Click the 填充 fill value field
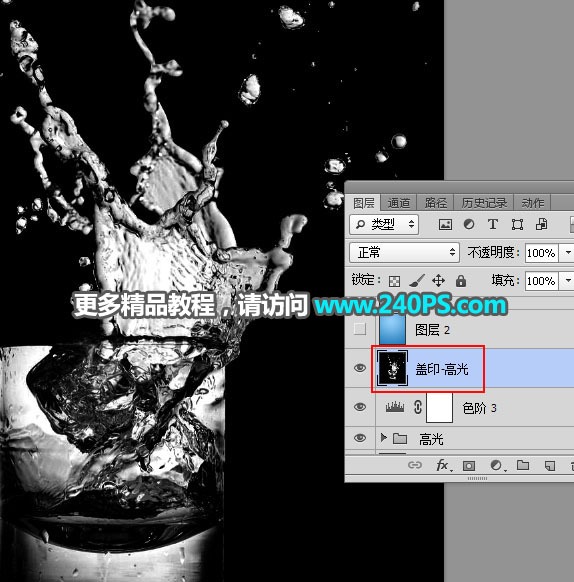Viewport: 574px width, 582px height. coord(541,281)
